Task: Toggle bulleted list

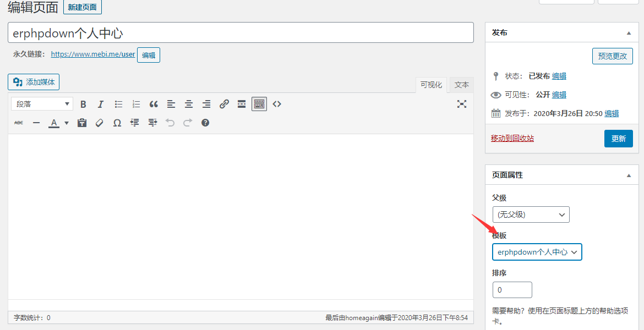Action: tap(118, 104)
